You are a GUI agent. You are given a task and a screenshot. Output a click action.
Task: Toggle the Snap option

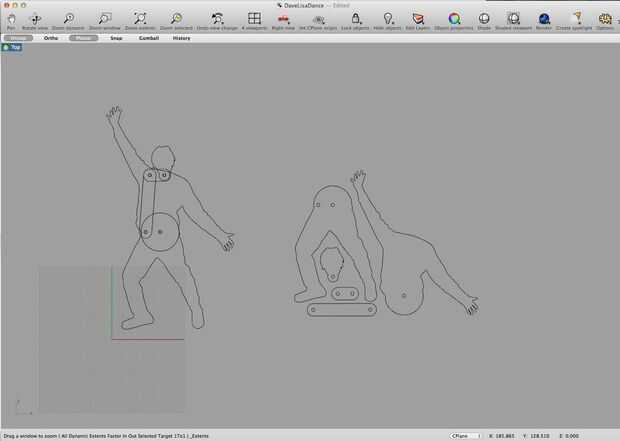point(116,38)
